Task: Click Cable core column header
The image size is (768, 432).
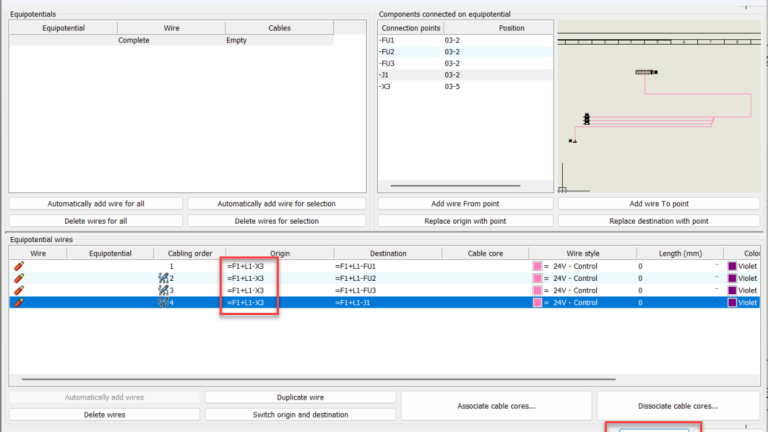Action: [x=485, y=253]
